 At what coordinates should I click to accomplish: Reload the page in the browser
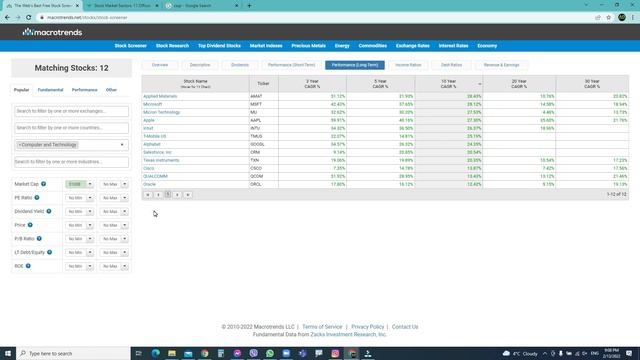pyautogui.click(x=29, y=18)
